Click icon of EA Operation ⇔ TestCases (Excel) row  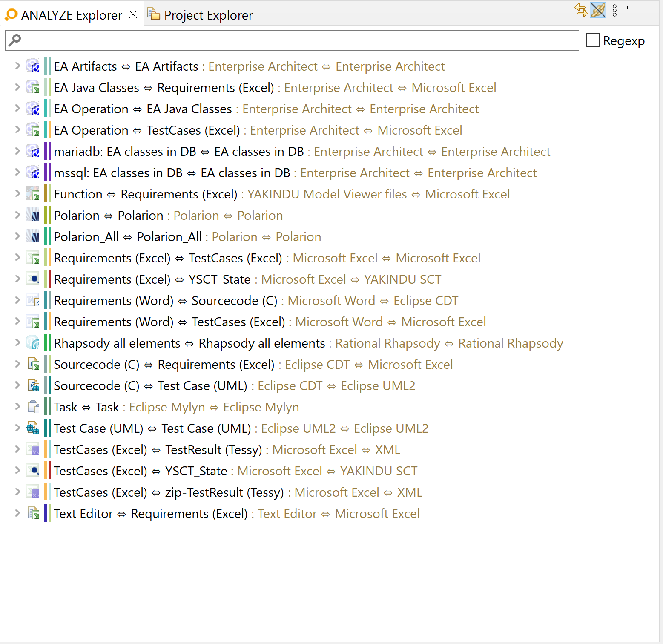point(33,130)
